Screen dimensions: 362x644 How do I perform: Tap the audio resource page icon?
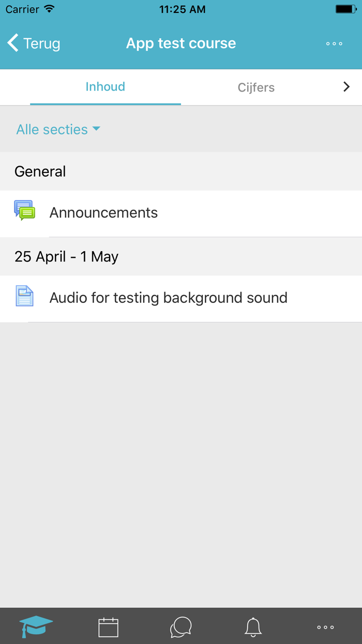pos(24,297)
